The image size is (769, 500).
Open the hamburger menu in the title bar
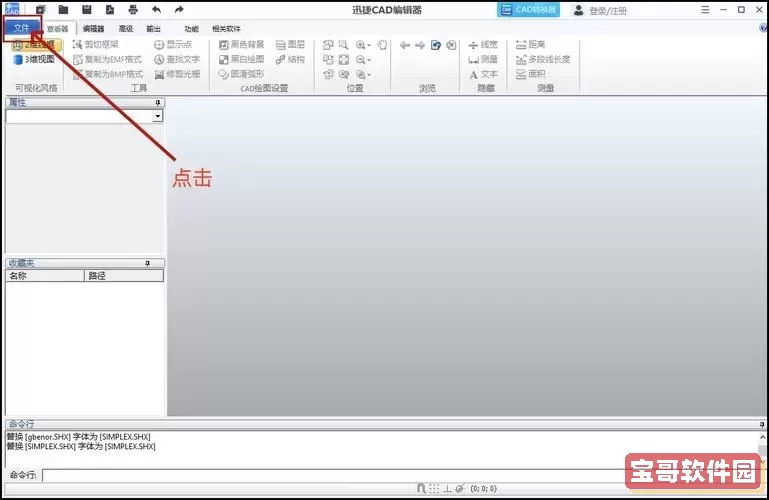[705, 9]
